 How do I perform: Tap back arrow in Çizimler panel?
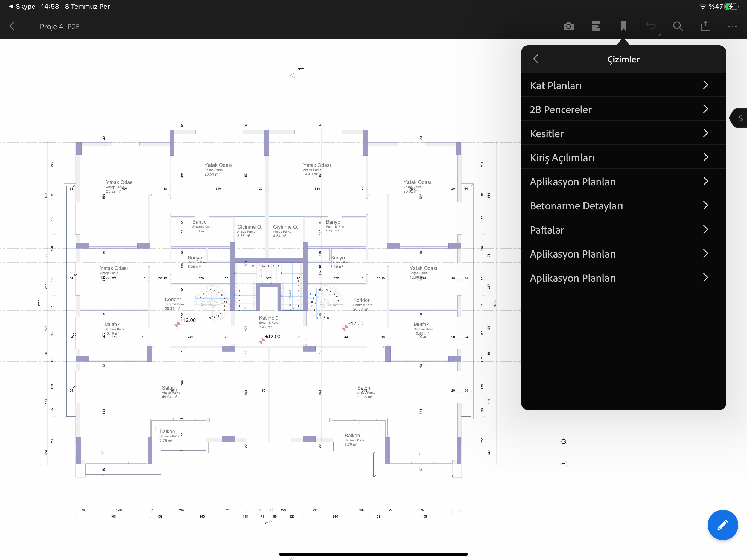[536, 59]
